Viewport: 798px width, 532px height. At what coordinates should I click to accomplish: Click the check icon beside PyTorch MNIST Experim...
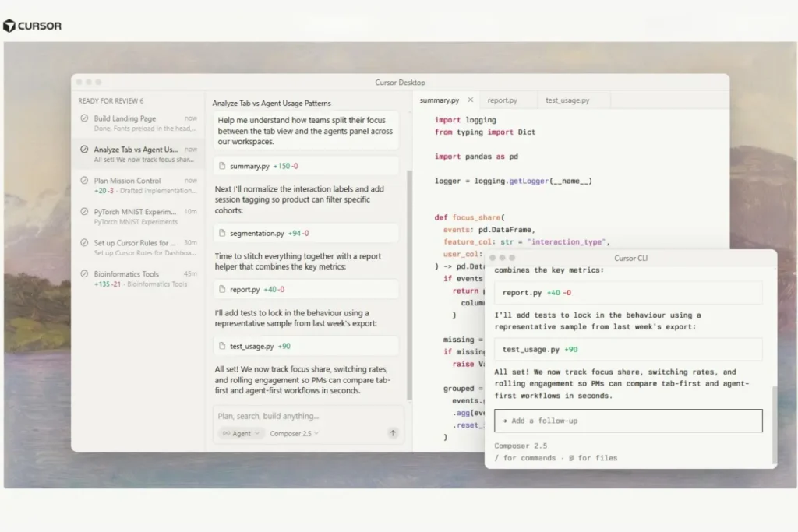(84, 211)
